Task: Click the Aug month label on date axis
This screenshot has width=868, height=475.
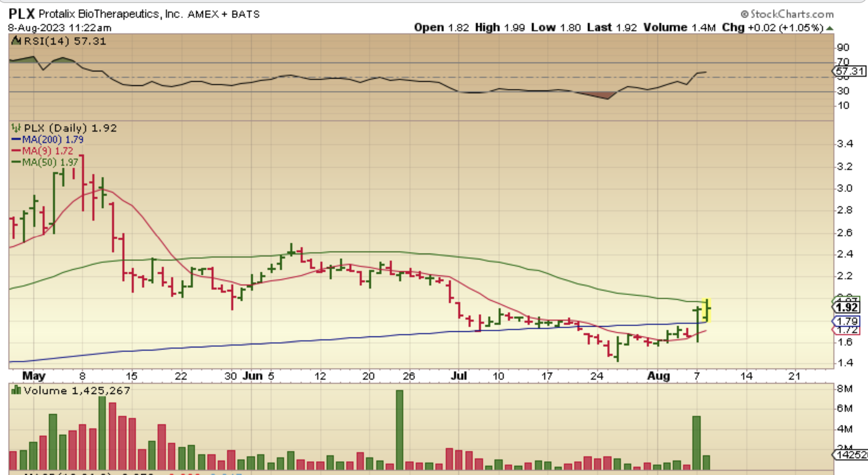Action: pos(658,376)
